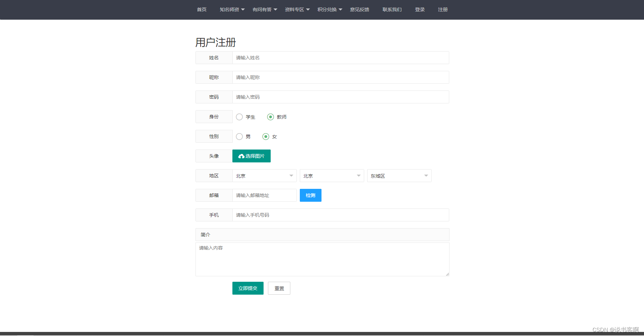
Task: Click the textarea resize handle corner
Action: pos(447,274)
